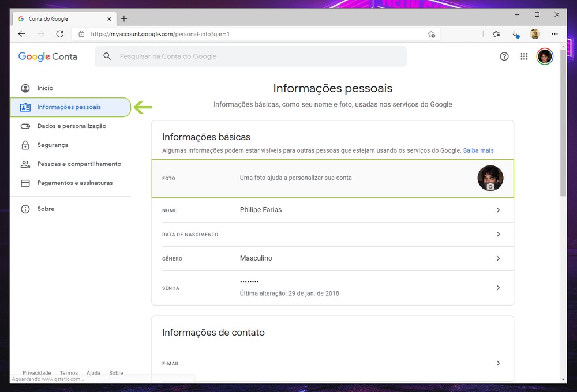Click the browser refresh icon
Screen dimensions: 577x392
pos(60,34)
